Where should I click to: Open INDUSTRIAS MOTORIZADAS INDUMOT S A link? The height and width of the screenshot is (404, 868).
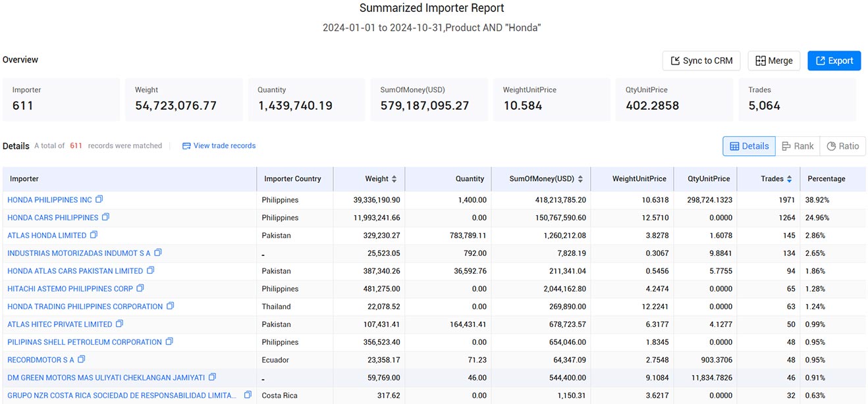click(x=79, y=253)
